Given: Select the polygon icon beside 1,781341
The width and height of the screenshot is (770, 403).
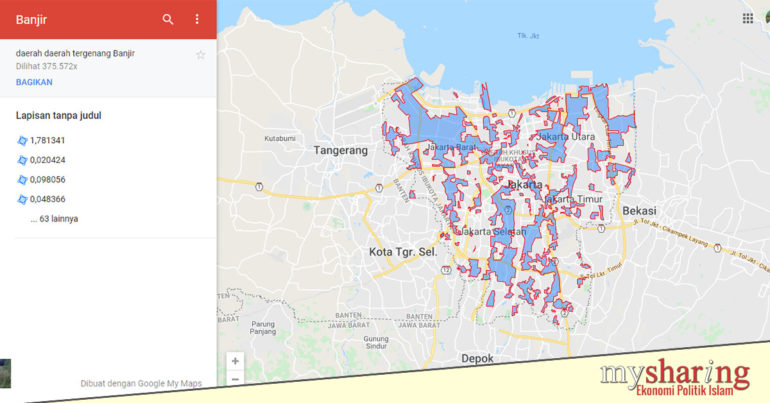Looking at the screenshot, I should click(x=22, y=140).
